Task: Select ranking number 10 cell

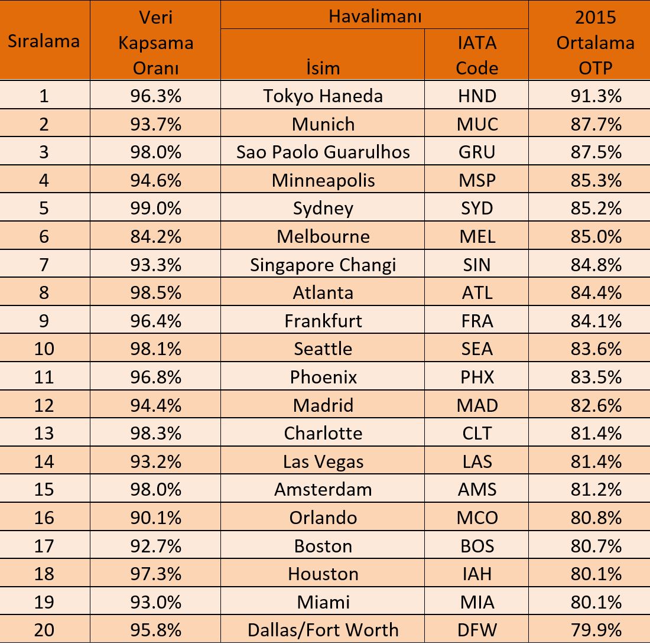Action: (44, 348)
